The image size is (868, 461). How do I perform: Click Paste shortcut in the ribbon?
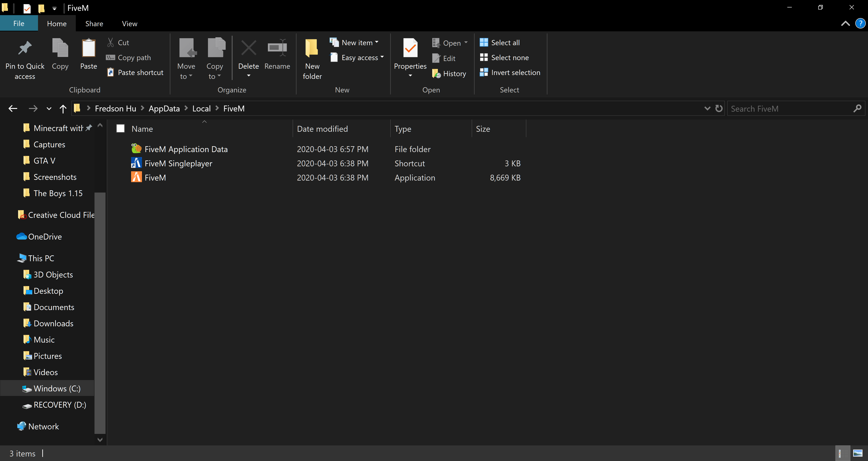135,73
